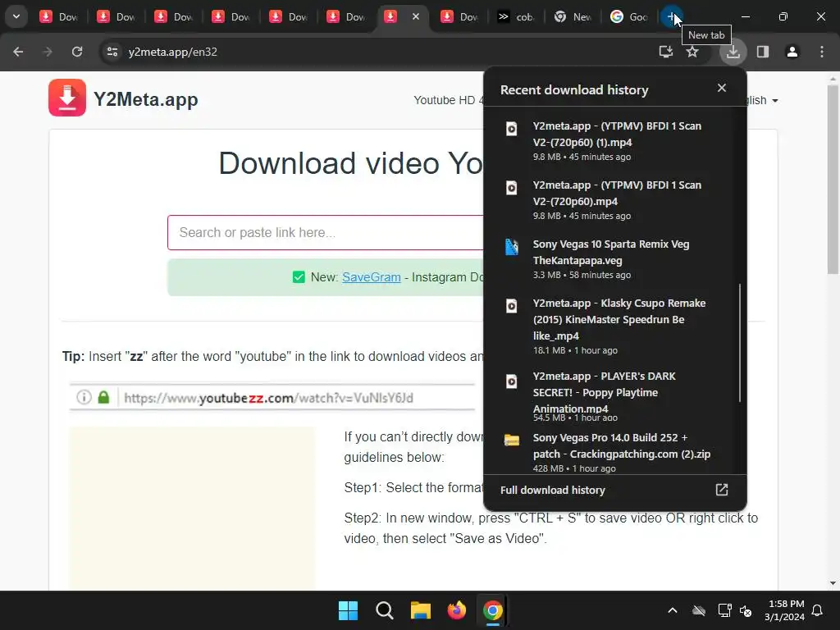Open Klasky Csupo Remake mp4 download
This screenshot has width=840, height=630.
614,326
